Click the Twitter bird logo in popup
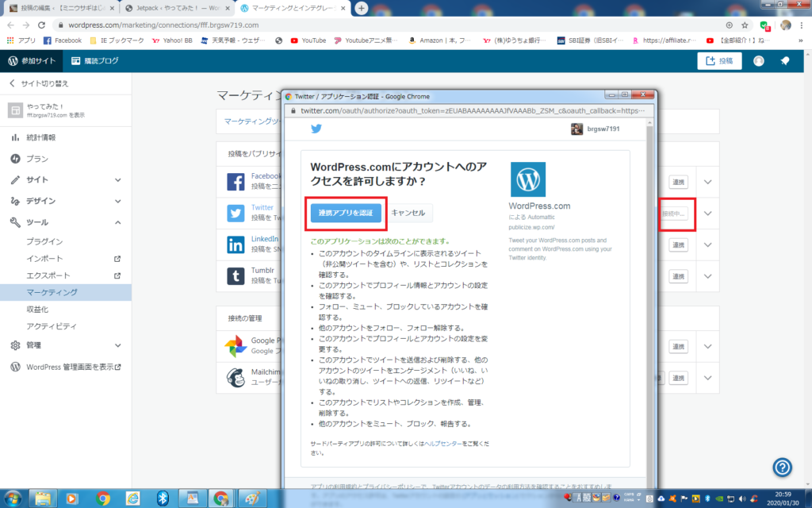Screen dimensions: 812x508 [316, 129]
